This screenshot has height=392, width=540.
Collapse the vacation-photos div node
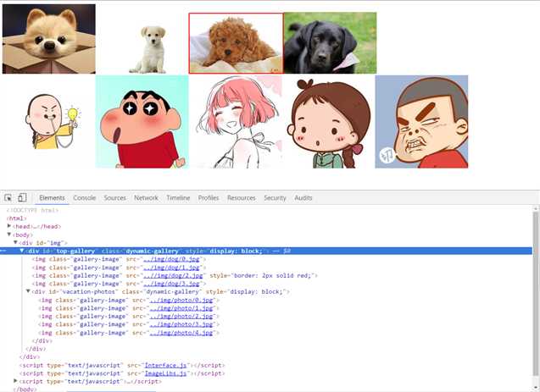[x=28, y=291]
